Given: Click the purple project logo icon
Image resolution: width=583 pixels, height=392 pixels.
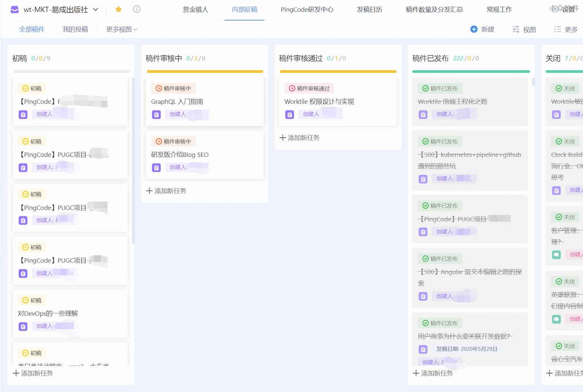Looking at the screenshot, I should (x=14, y=9).
